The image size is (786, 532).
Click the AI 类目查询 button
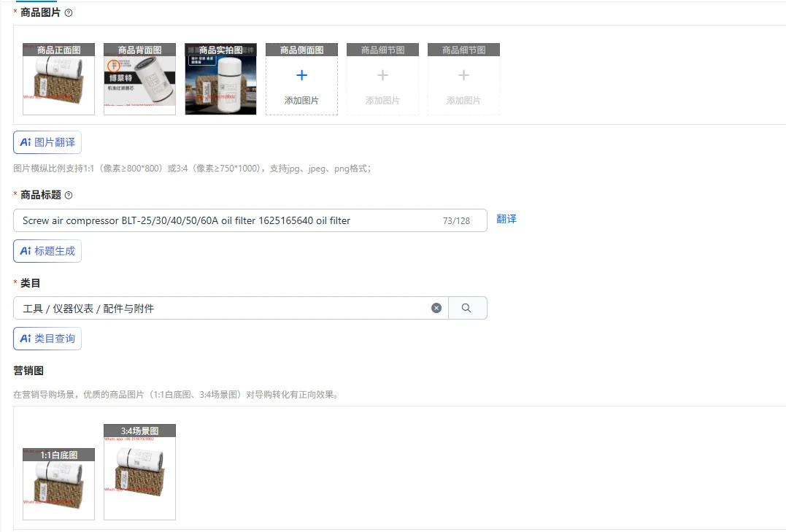47,339
